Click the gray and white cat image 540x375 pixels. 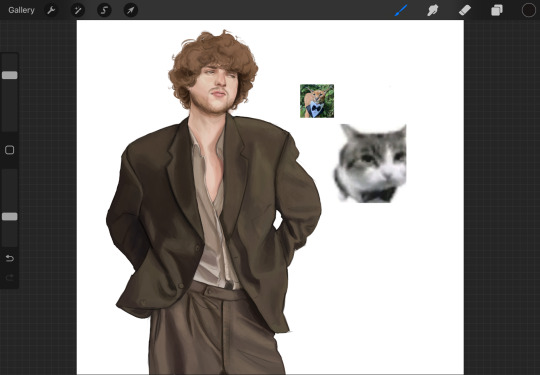pyautogui.click(x=371, y=163)
